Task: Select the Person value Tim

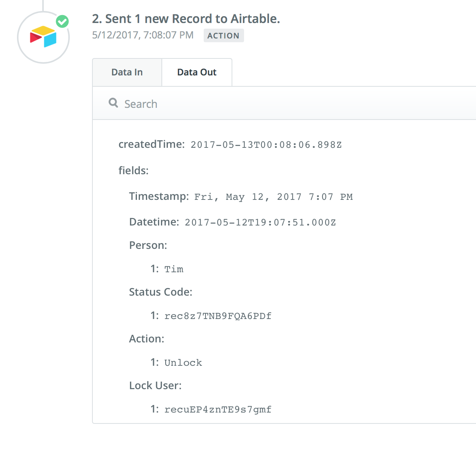Action: tap(174, 269)
